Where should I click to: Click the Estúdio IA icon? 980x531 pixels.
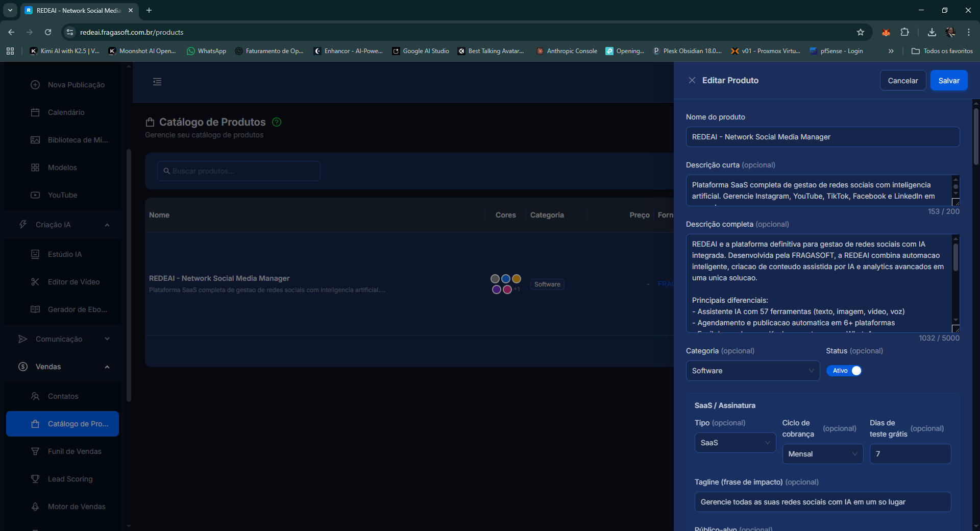(x=35, y=254)
